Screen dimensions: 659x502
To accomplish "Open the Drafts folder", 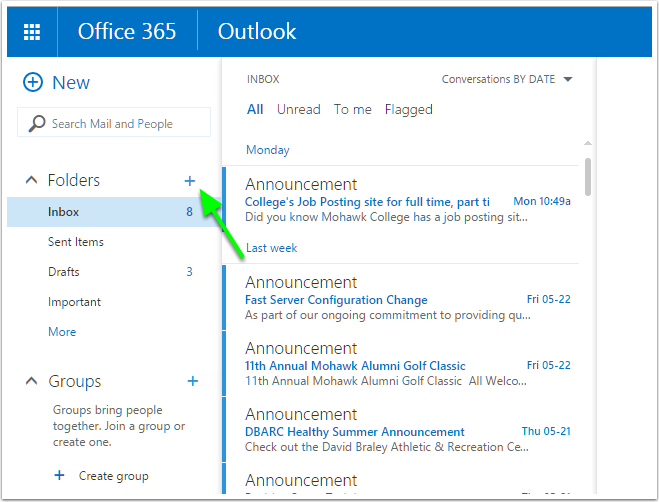I will [64, 272].
